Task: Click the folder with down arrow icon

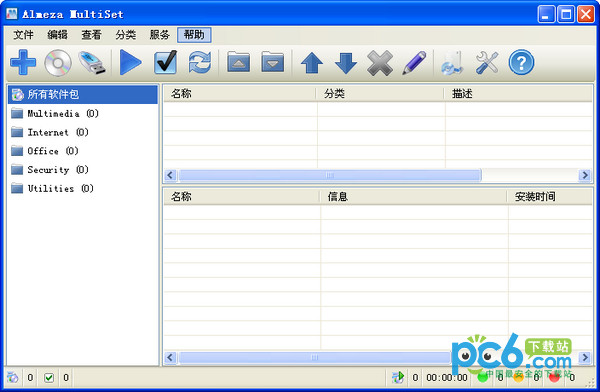Action: [272, 62]
